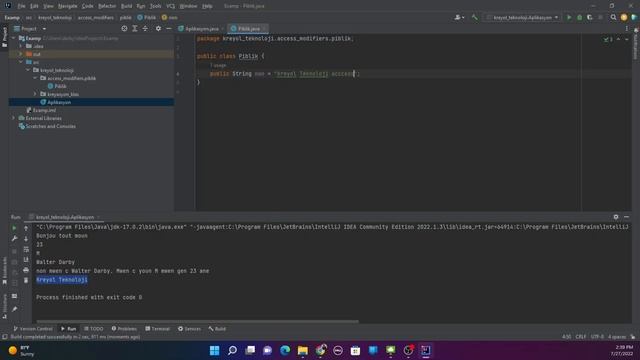Expand the out folder
The width and height of the screenshot is (640, 360).
tap(21, 54)
